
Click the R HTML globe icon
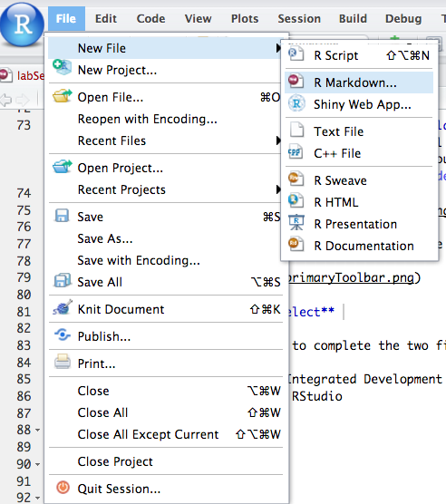(296, 200)
